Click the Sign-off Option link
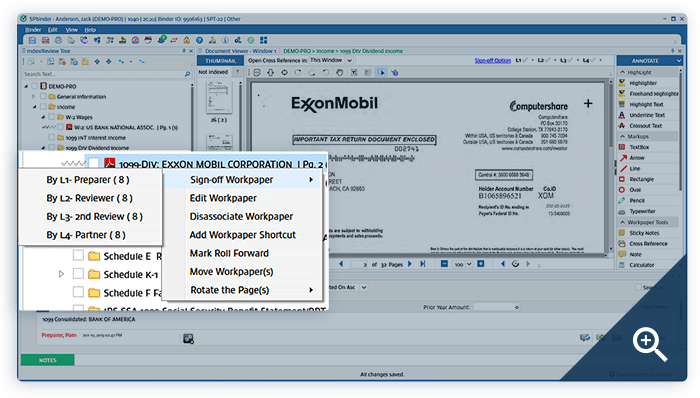This screenshot has height=398, width=700. [492, 60]
